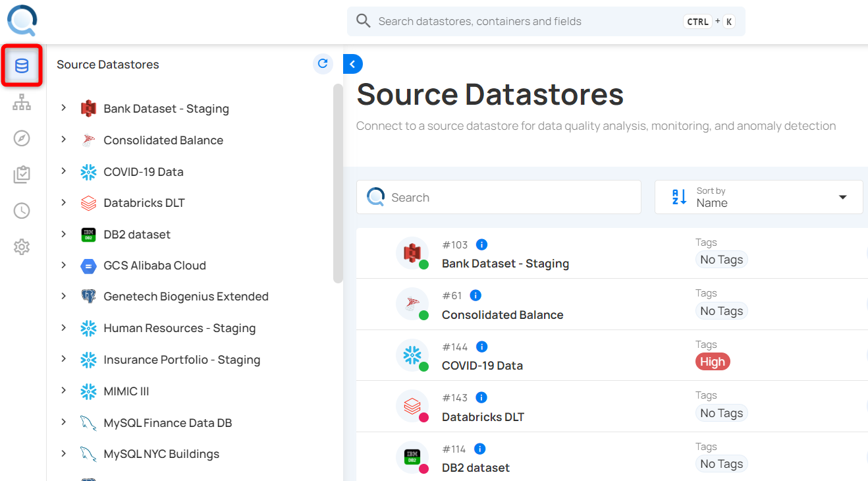
Task: Click DB2 dataset list row icon
Action: tap(412, 457)
